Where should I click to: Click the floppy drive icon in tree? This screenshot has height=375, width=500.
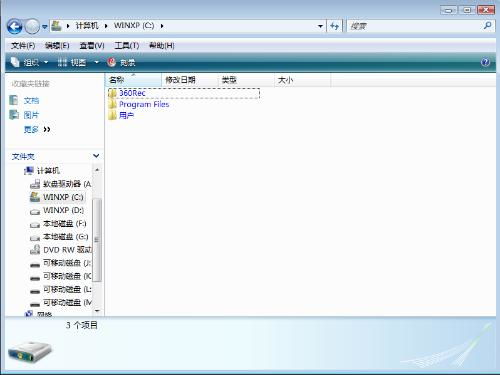tap(35, 184)
